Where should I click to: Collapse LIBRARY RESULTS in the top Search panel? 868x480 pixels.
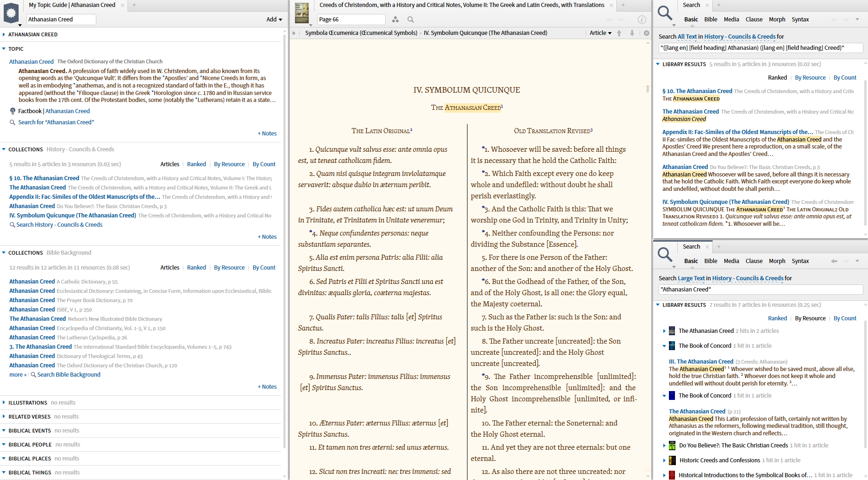[x=658, y=64]
